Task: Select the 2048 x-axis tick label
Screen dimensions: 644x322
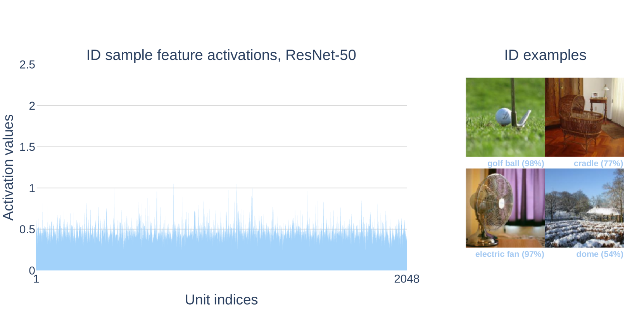Action: [407, 279]
